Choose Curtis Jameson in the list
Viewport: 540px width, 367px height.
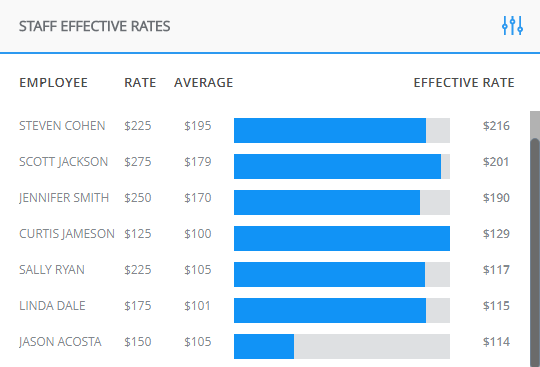[67, 234]
